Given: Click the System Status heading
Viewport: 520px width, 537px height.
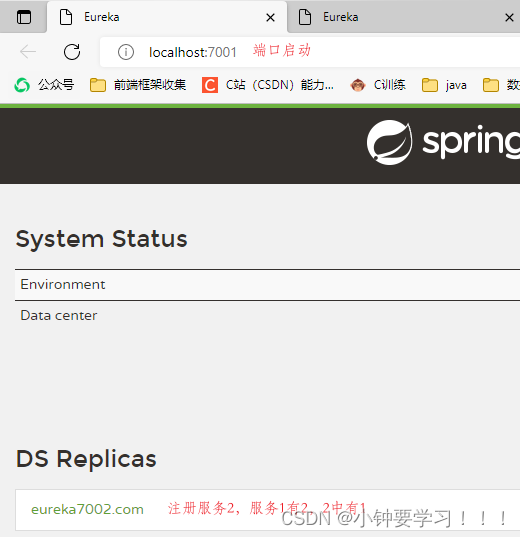Looking at the screenshot, I should 101,239.
